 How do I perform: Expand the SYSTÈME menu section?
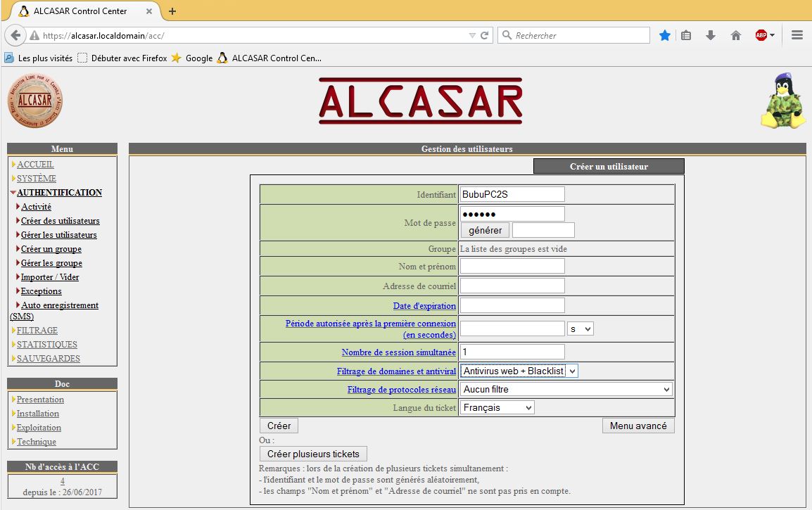click(36, 179)
